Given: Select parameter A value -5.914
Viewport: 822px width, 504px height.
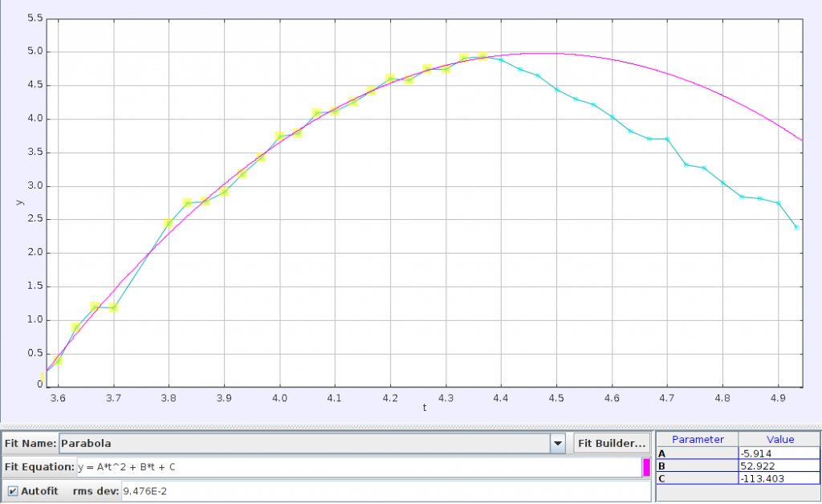Looking at the screenshot, I should coord(779,453).
